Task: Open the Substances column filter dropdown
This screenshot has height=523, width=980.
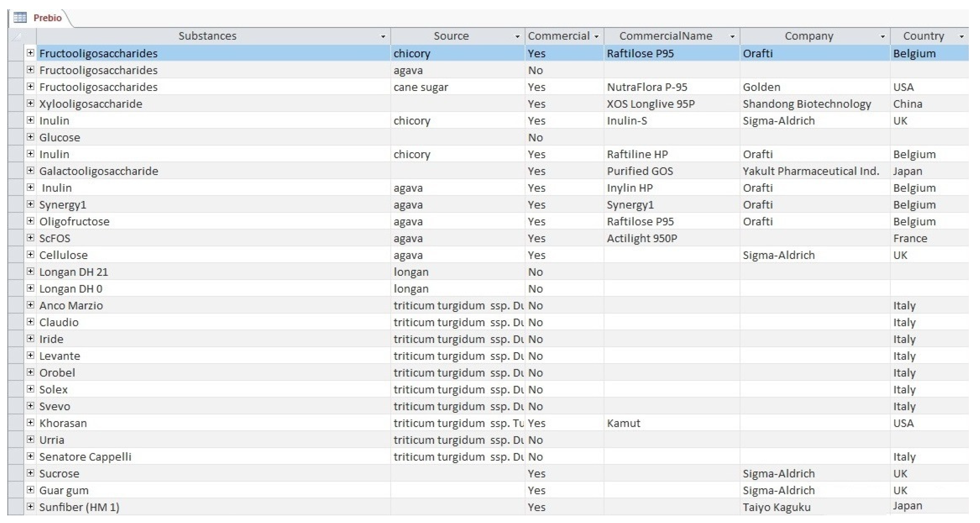Action: click(x=383, y=37)
